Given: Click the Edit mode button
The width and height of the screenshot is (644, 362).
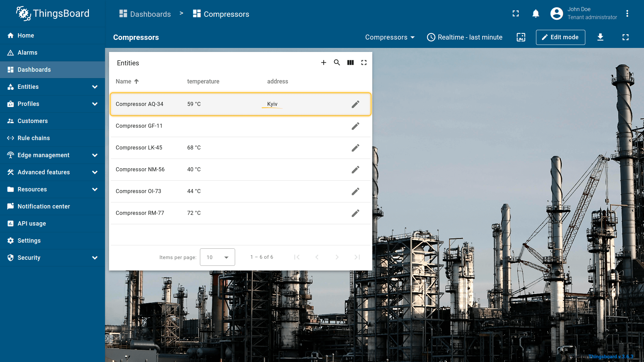Looking at the screenshot, I should point(560,37).
